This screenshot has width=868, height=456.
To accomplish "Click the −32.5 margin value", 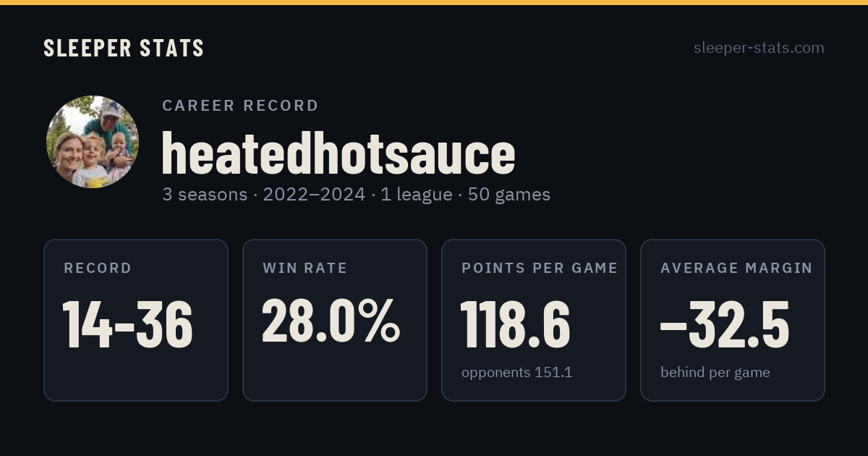I will tap(725, 324).
